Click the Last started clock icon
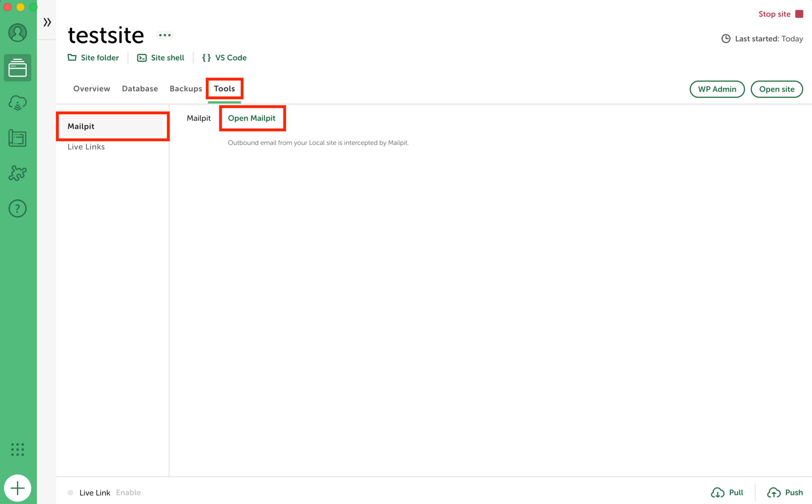 pyautogui.click(x=726, y=39)
